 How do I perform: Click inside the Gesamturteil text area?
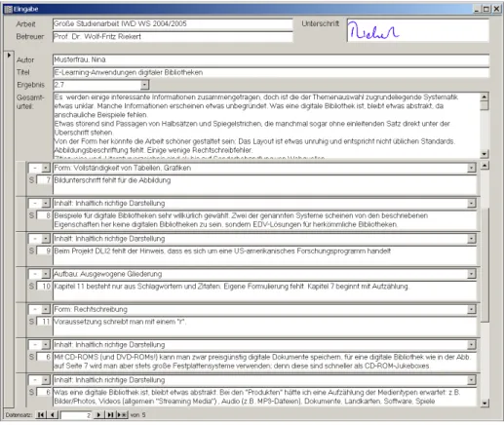266,126
